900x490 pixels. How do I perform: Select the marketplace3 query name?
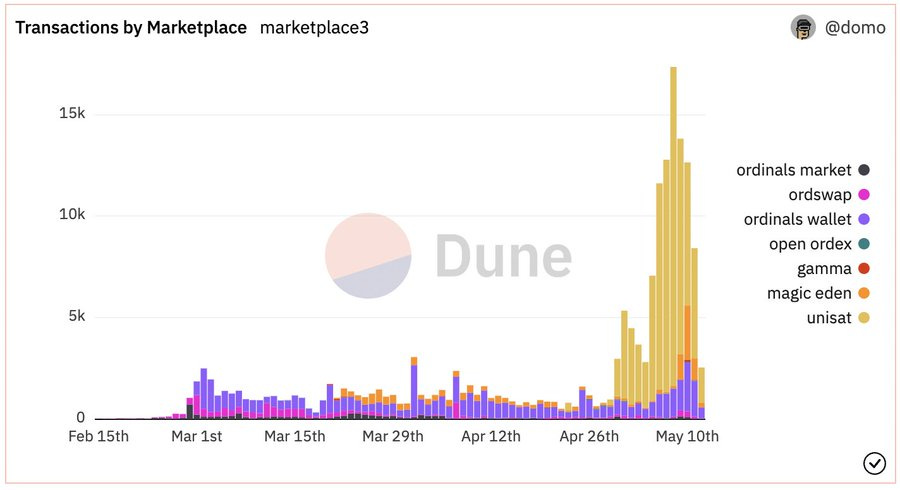[x=314, y=28]
